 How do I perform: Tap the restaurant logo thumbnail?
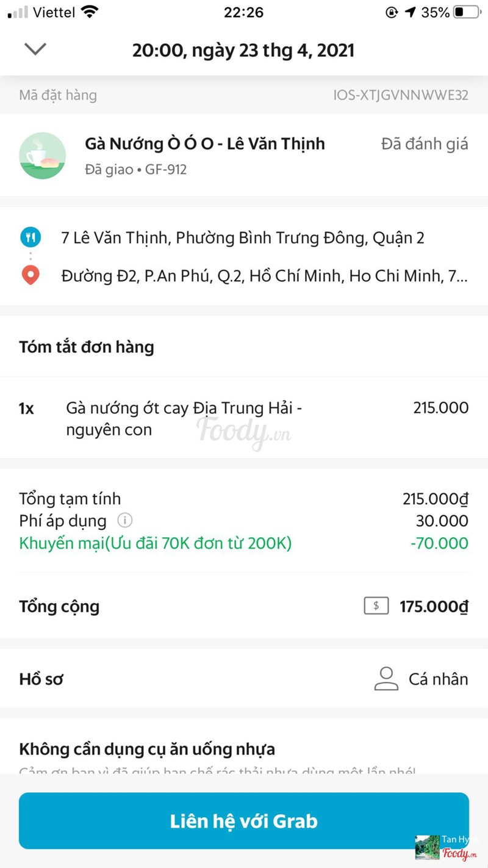point(43,155)
